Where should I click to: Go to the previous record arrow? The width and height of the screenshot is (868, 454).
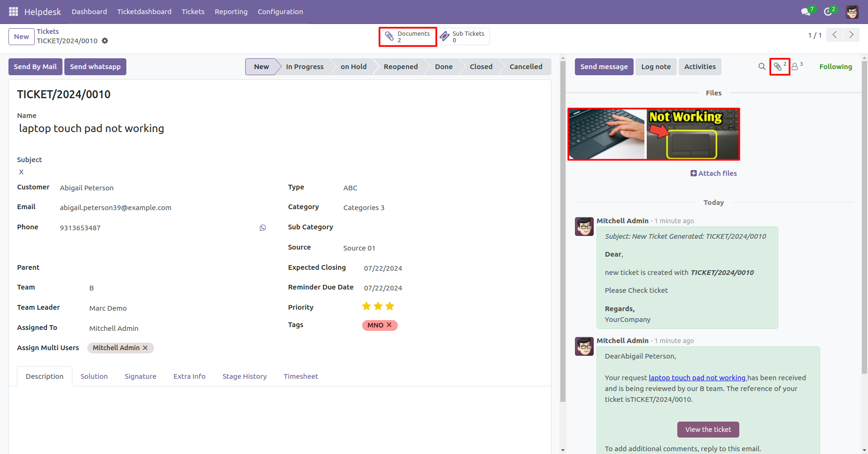click(x=834, y=35)
